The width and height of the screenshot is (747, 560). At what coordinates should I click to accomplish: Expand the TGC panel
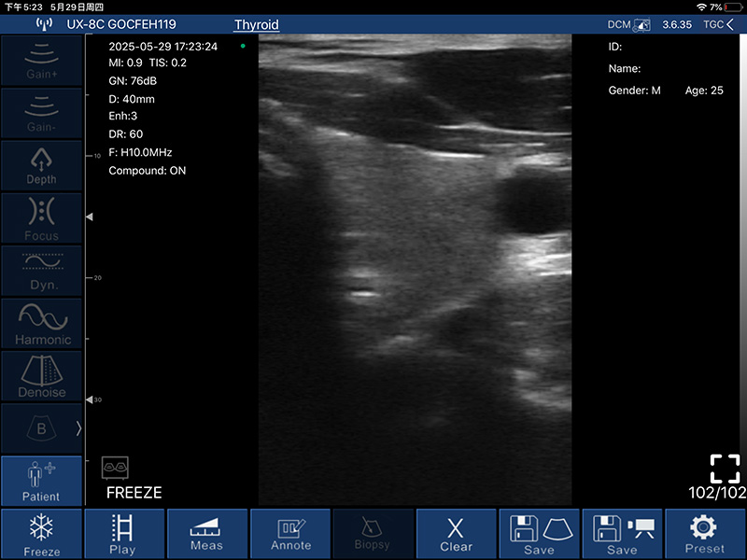click(718, 24)
